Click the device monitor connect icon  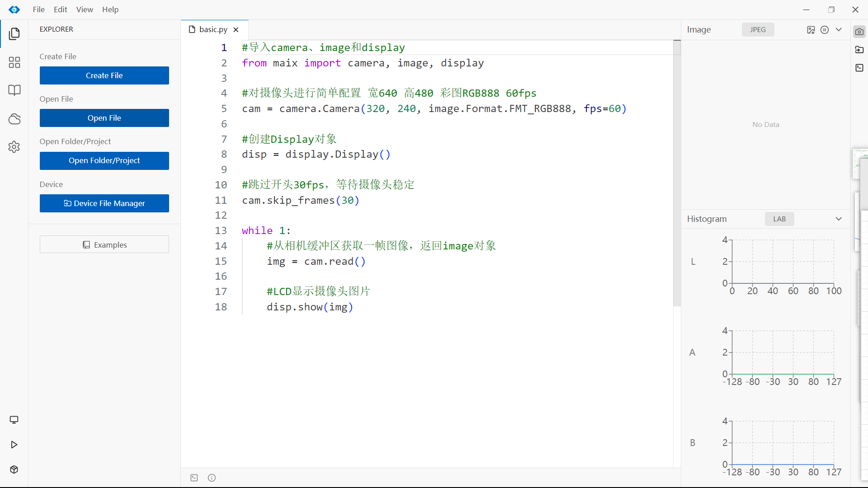[x=14, y=420]
